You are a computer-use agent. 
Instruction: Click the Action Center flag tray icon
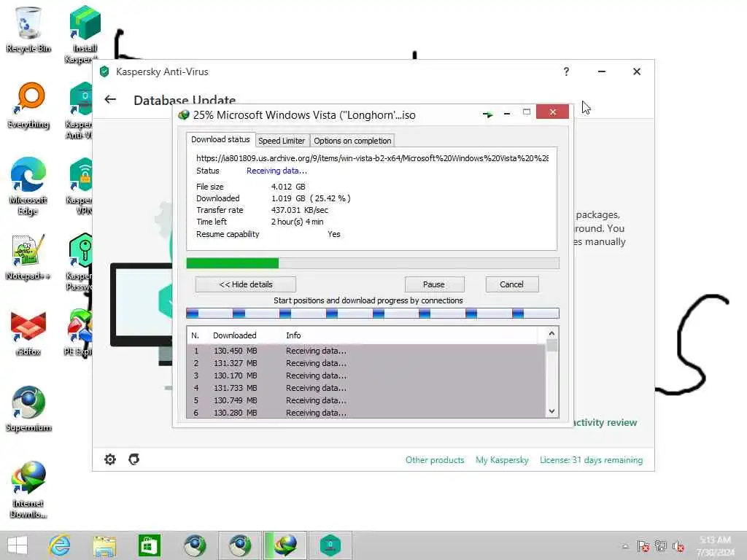(643, 545)
